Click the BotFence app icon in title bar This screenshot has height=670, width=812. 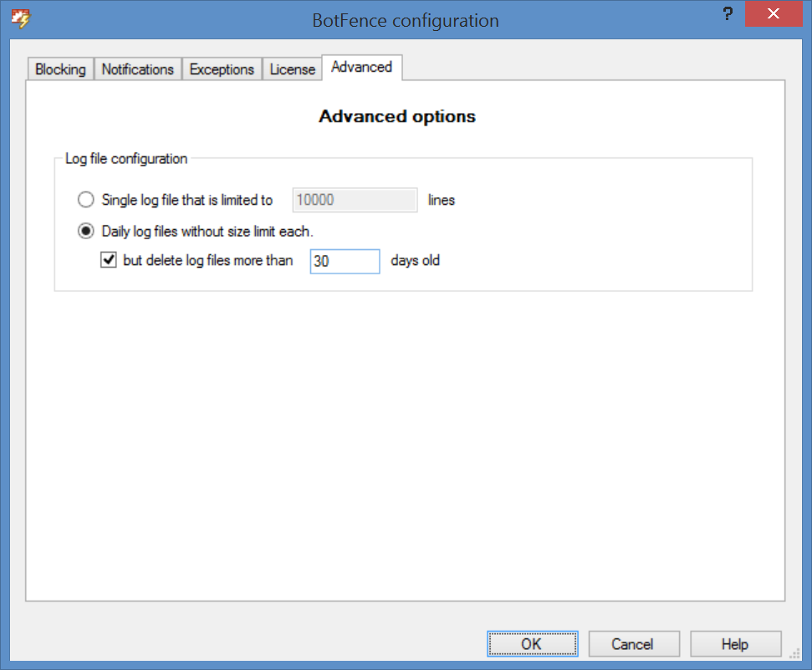tap(19, 18)
